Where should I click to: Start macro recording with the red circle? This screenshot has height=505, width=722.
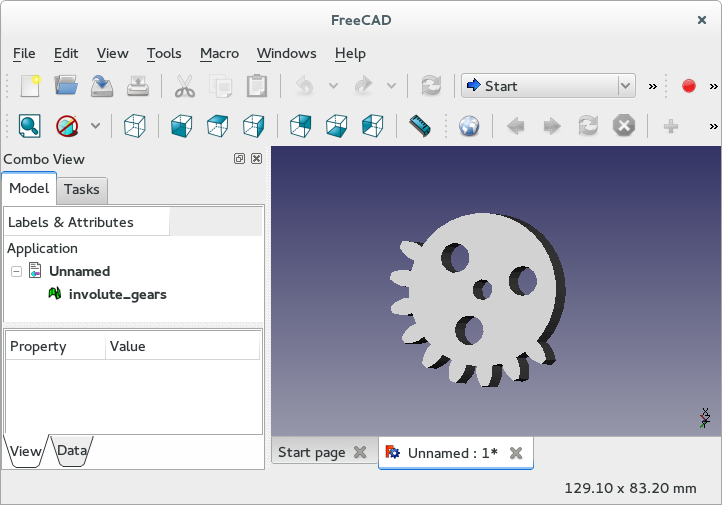[688, 86]
